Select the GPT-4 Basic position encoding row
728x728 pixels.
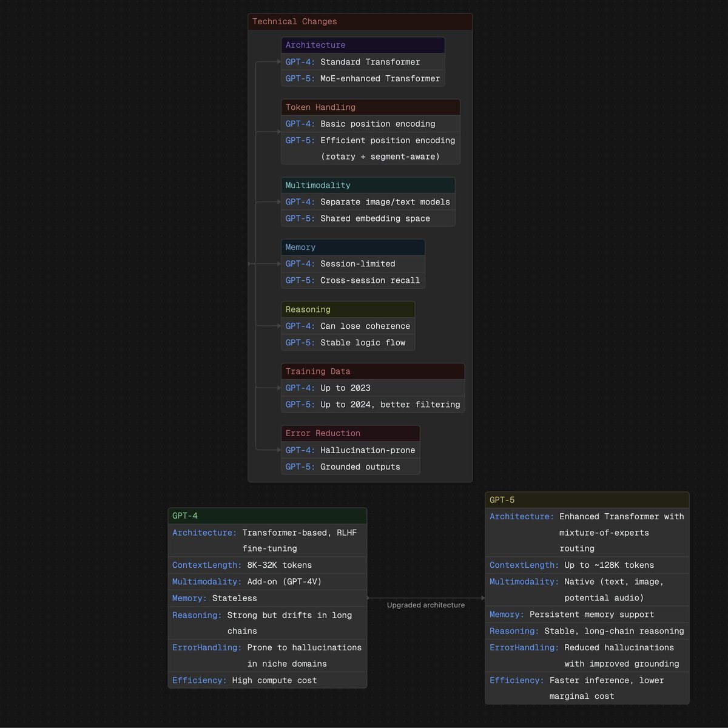371,124
